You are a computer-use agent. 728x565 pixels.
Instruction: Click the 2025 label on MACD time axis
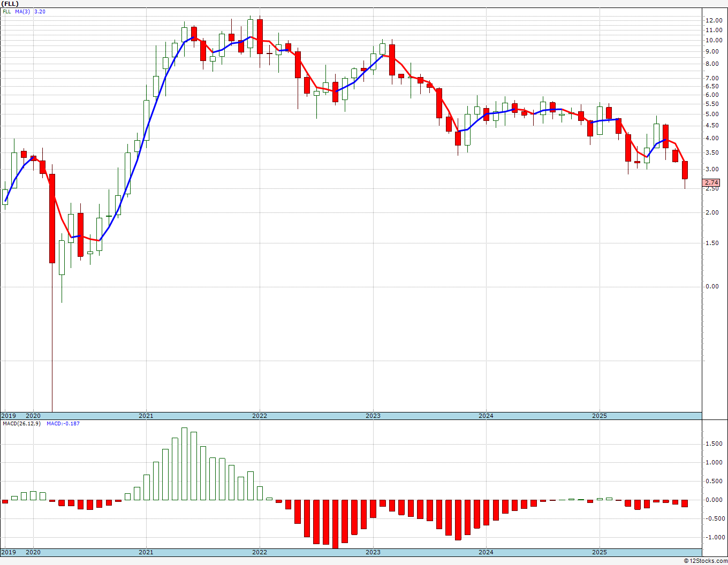(600, 552)
